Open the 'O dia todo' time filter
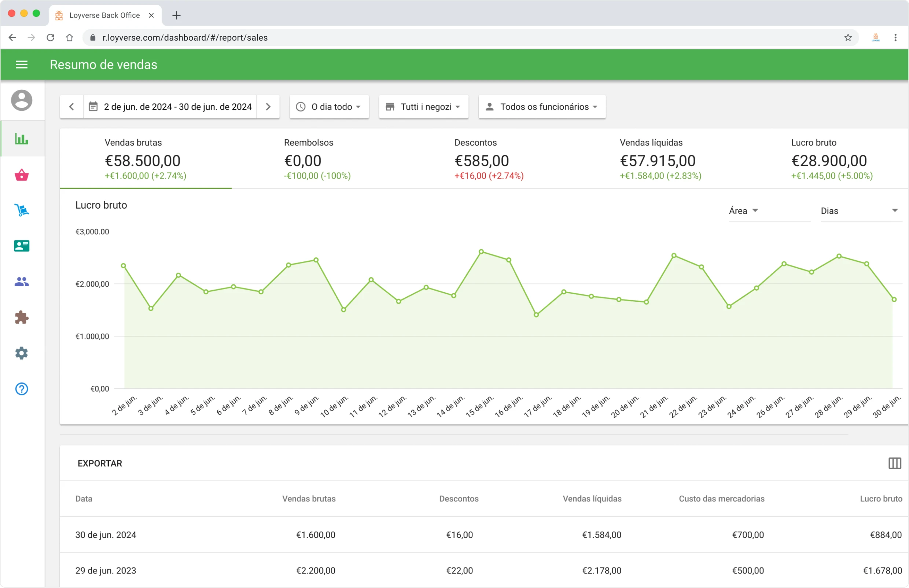Viewport: 909px width, 588px height. click(329, 107)
